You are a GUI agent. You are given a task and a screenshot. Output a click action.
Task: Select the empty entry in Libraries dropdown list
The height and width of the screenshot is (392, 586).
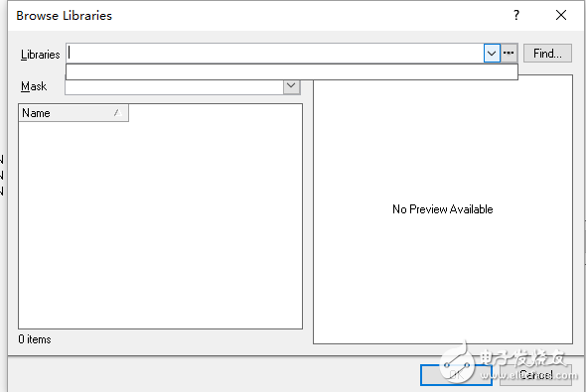pyautogui.click(x=291, y=72)
